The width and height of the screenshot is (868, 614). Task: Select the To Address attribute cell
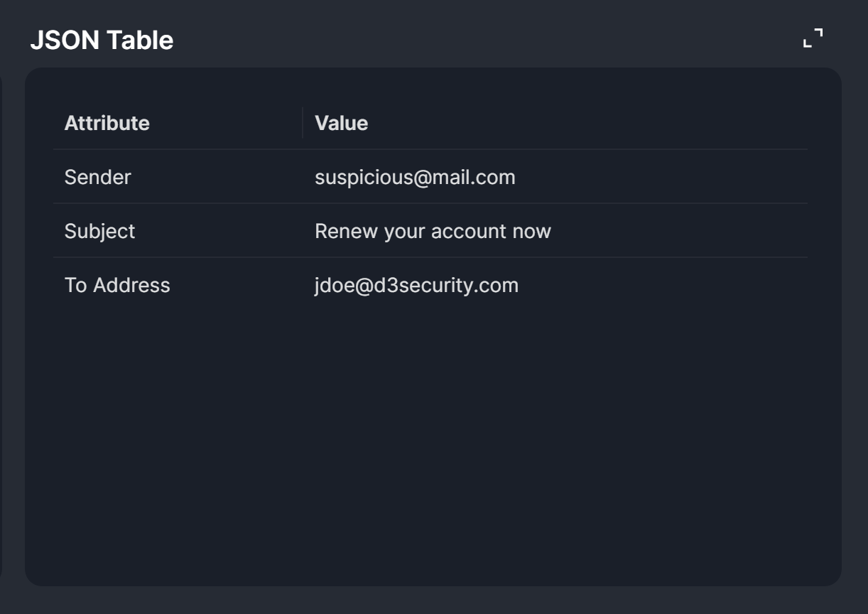pyautogui.click(x=117, y=285)
